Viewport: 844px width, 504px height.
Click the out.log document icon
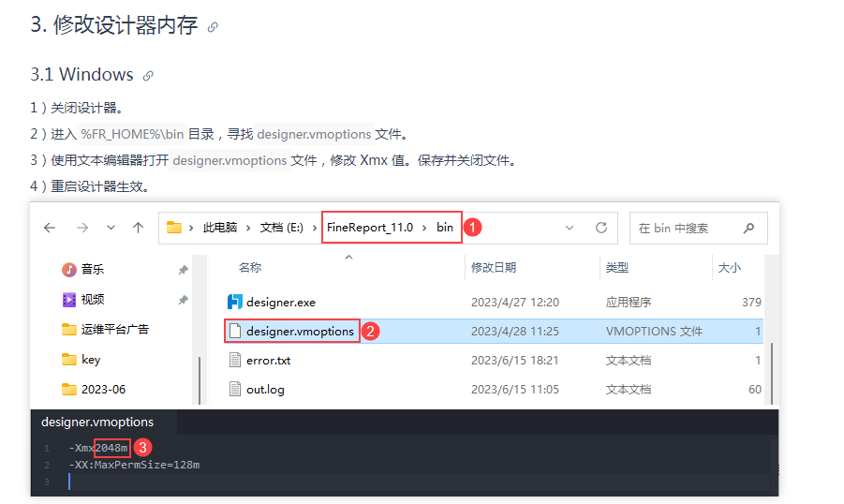(235, 389)
